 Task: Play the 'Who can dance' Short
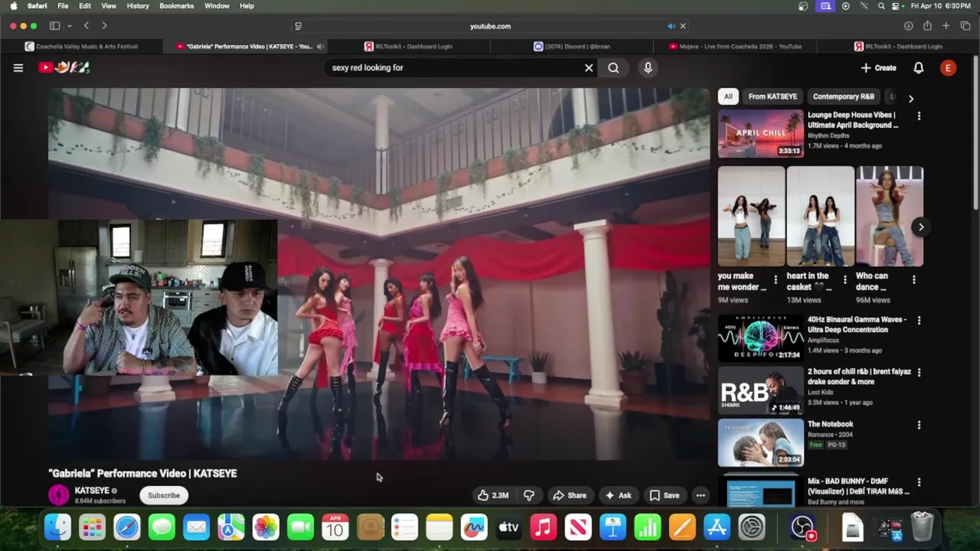click(x=890, y=216)
